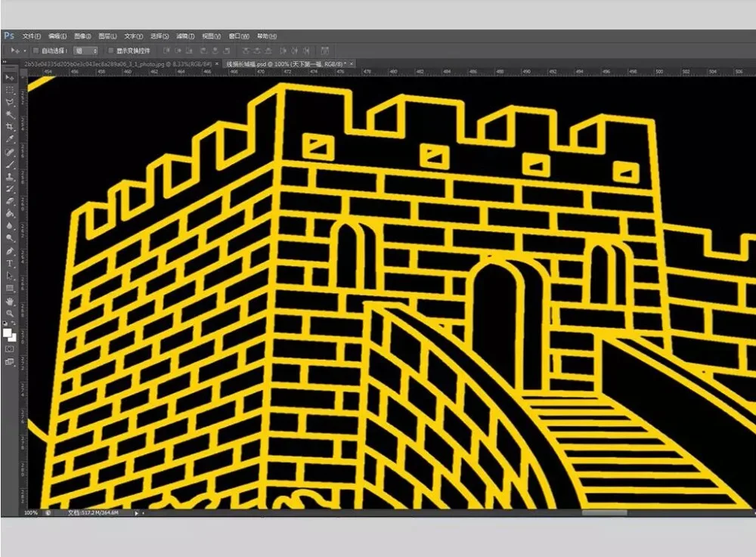
Task: Select the Eyedropper tool
Action: (10, 139)
